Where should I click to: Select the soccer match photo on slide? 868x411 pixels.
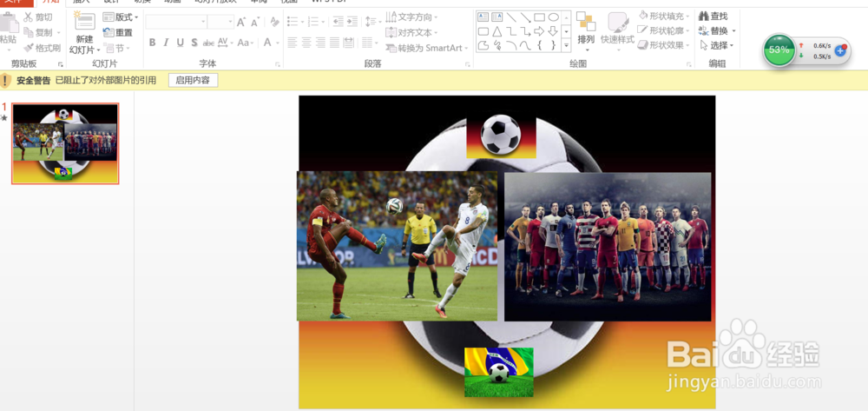click(x=397, y=246)
